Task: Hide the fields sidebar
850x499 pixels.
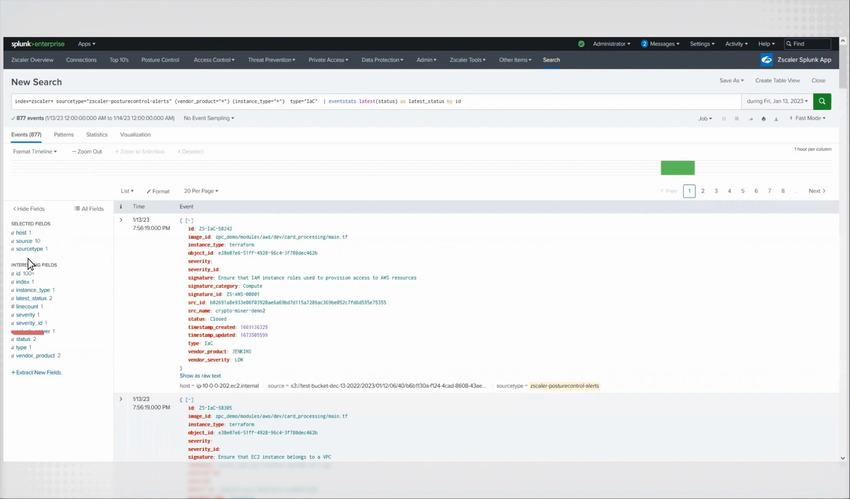Action: [x=28, y=209]
